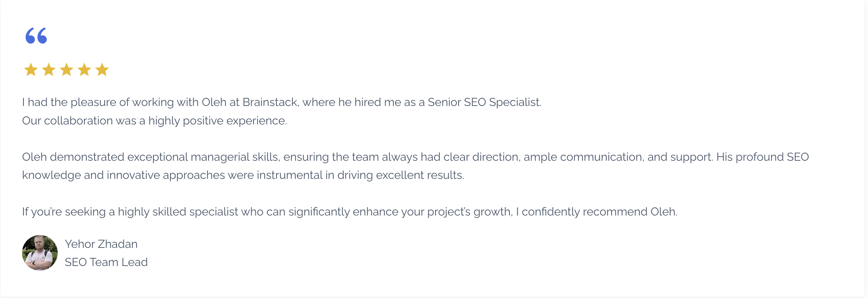Click the name Yehor Zhadan
Image resolution: width=868 pixels, height=298 pixels.
(101, 244)
